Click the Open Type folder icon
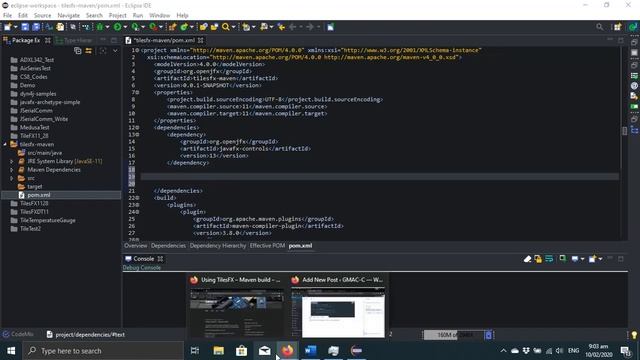 [x=203, y=27]
